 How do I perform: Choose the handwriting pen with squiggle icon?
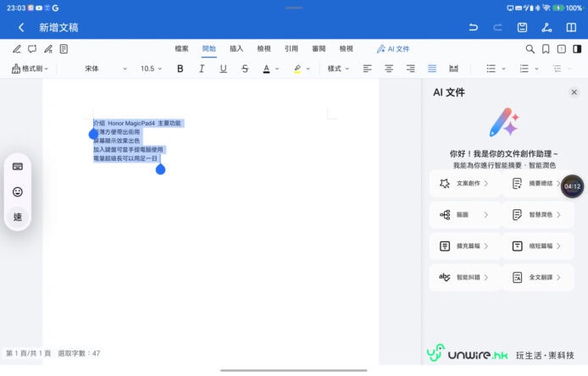point(48,49)
